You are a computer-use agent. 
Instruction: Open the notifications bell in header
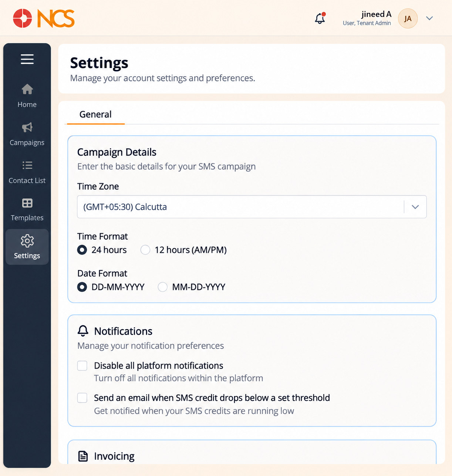[320, 18]
